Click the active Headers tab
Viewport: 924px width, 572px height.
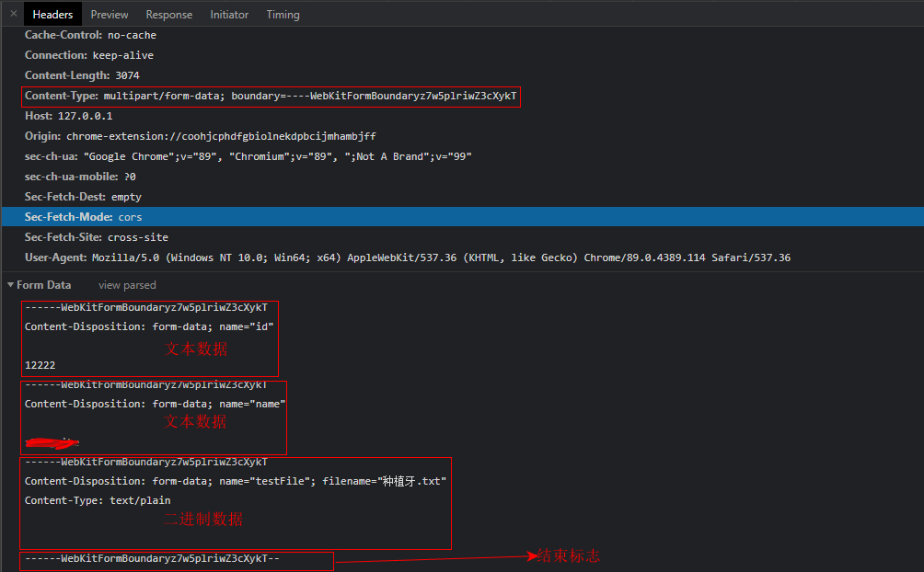(52, 14)
